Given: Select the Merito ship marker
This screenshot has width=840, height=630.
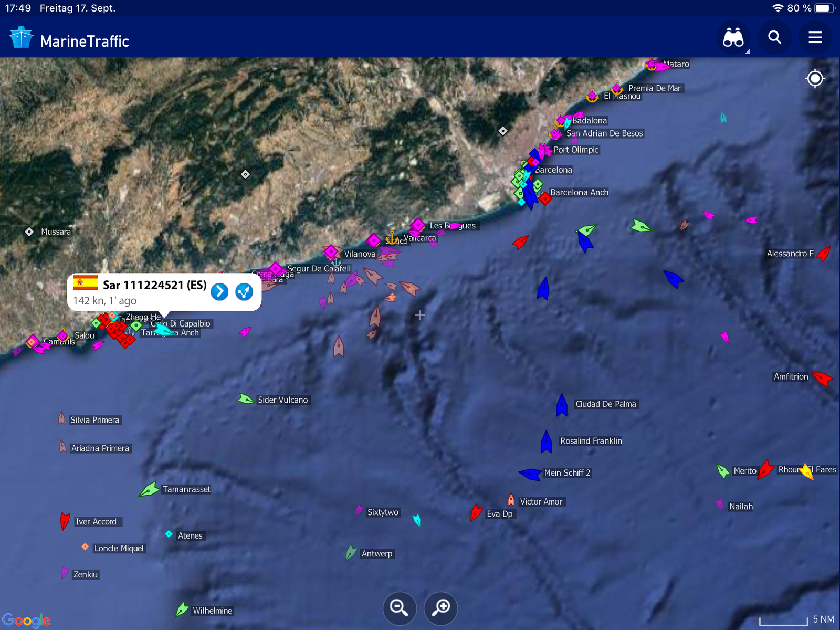Looking at the screenshot, I should (x=723, y=471).
